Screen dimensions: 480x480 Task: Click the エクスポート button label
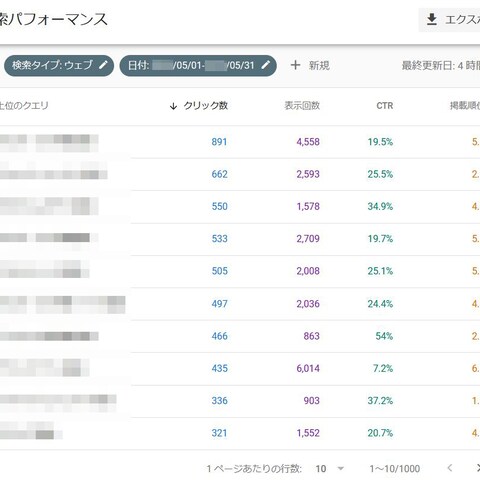pyautogui.click(x=462, y=20)
